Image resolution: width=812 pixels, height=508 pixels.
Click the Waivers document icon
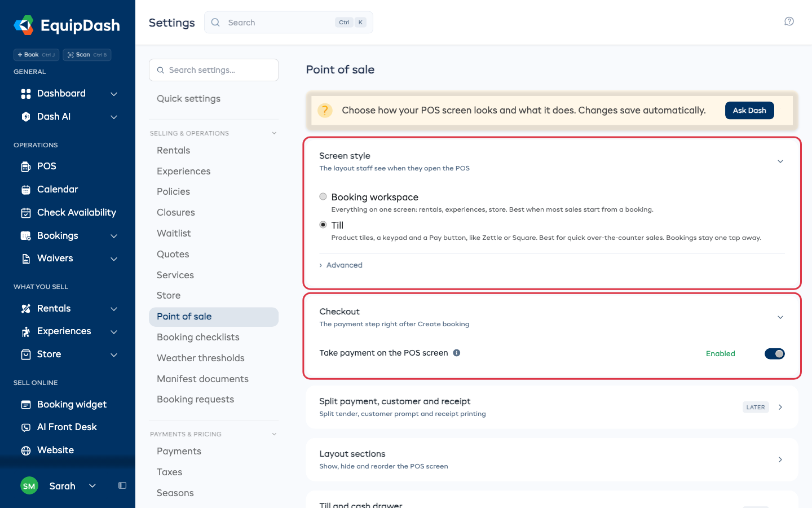26,259
